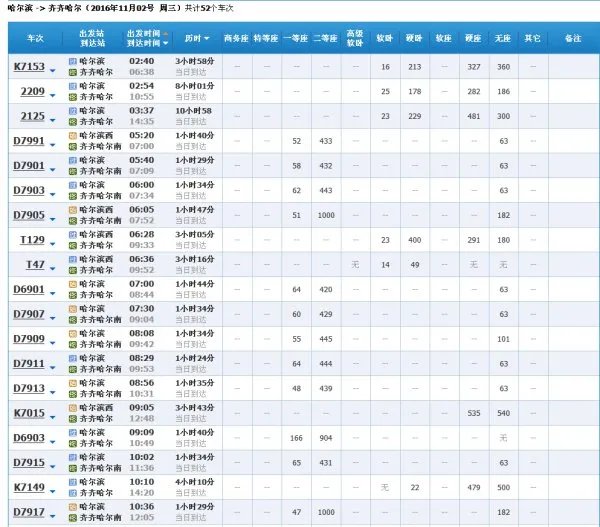This screenshot has height=527, width=600.
Task: Click origin station icon for D7913
Action: coord(73,383)
